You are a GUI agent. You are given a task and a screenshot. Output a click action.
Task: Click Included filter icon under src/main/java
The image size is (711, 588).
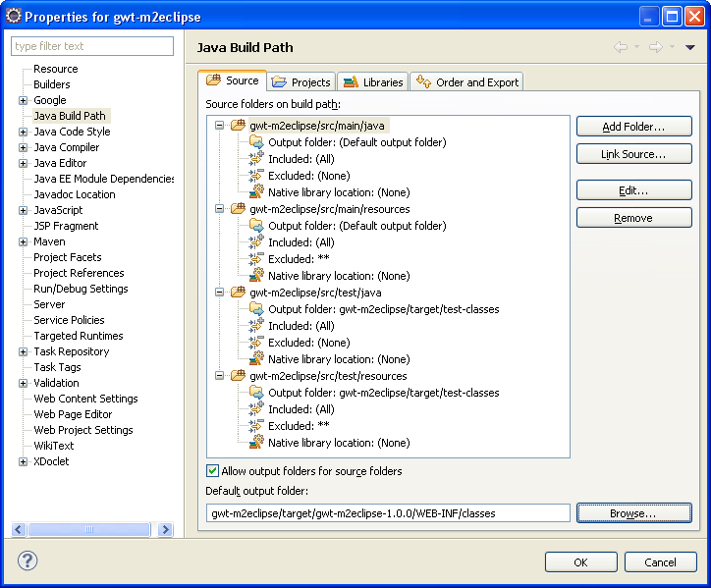coord(256,158)
